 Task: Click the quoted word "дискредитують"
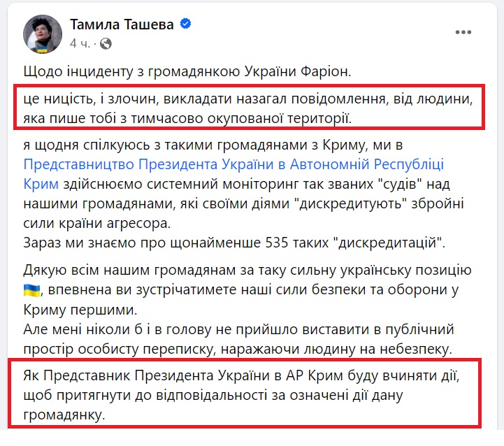click(x=351, y=203)
